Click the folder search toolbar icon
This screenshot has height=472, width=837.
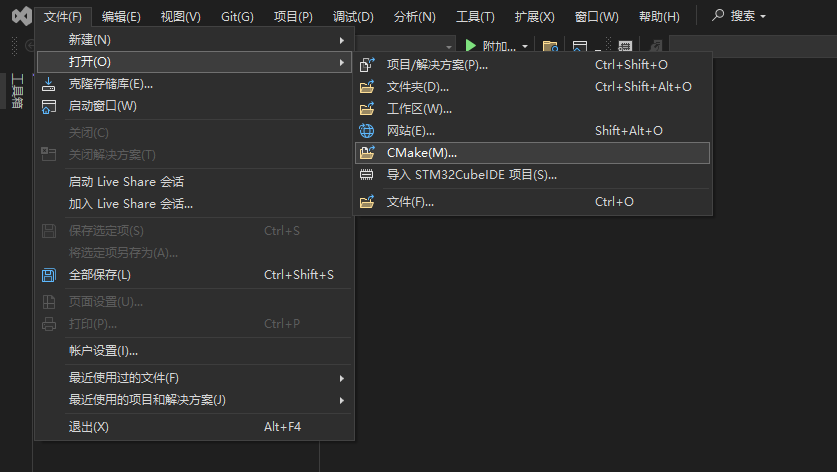click(550, 46)
